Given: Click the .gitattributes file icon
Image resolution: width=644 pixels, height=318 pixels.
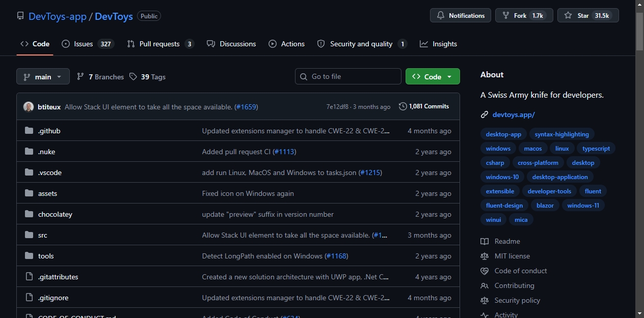Looking at the screenshot, I should click(29, 277).
